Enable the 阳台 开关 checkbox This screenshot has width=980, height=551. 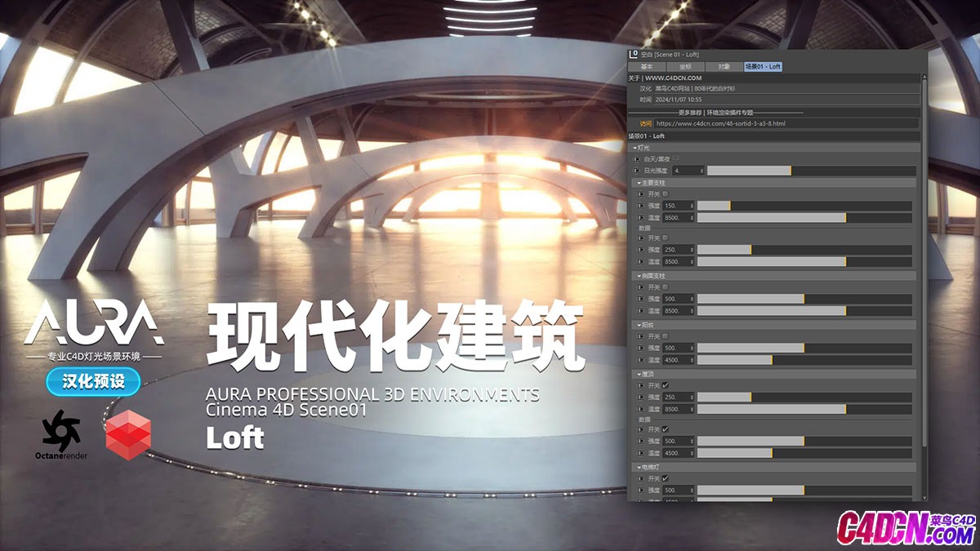pyautogui.click(x=666, y=336)
